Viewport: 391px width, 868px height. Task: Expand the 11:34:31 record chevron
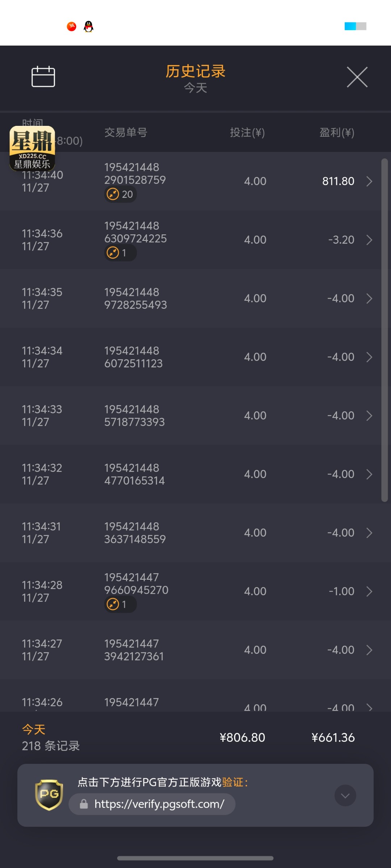pyautogui.click(x=369, y=533)
